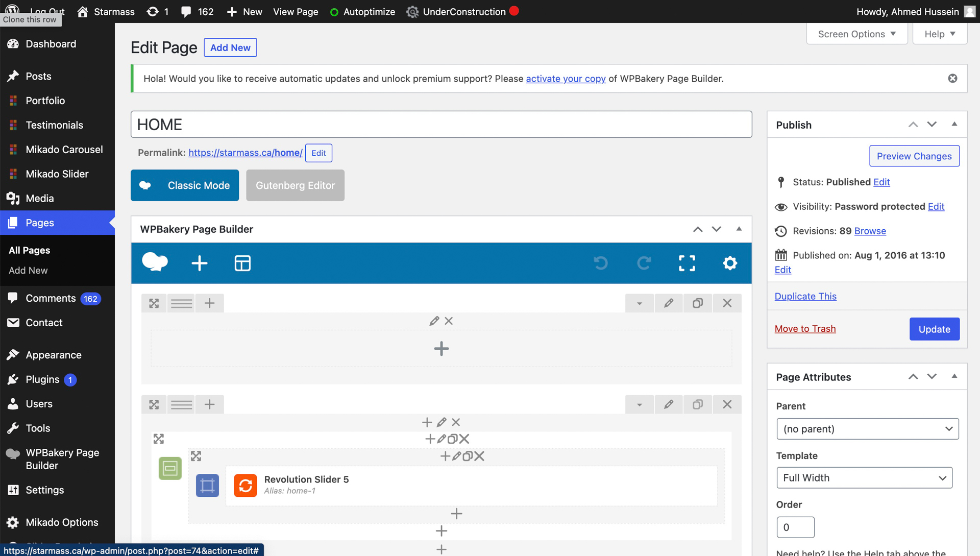Click second row's move handle icon
The width and height of the screenshot is (980, 556).
pos(154,404)
